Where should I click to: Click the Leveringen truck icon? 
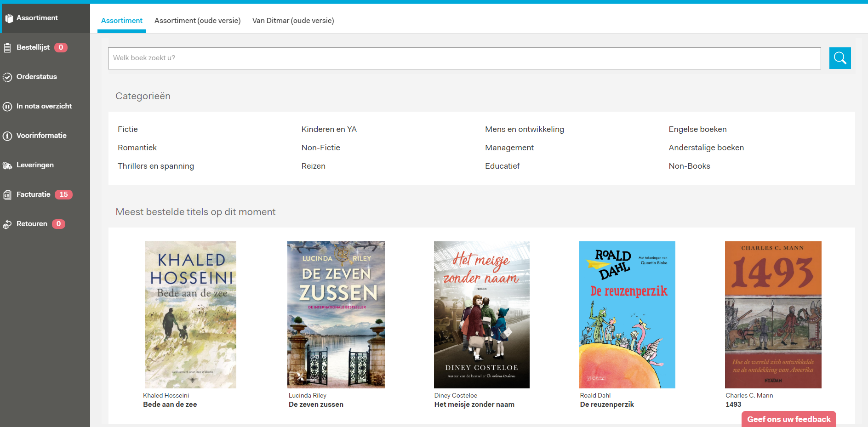pos(7,165)
